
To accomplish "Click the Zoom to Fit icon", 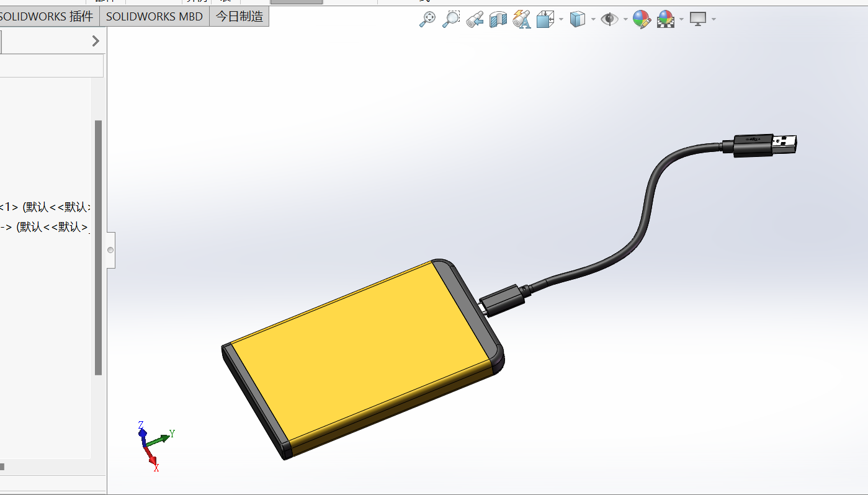I will point(427,19).
